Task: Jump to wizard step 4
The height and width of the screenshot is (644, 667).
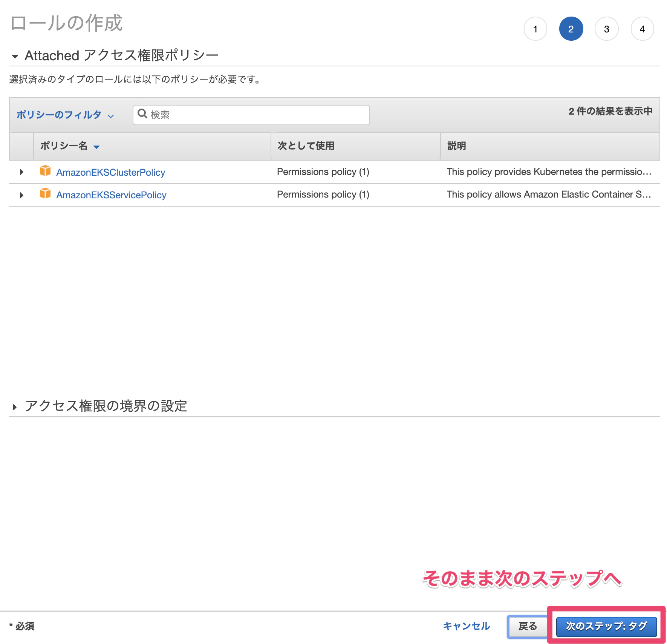Action: click(642, 29)
